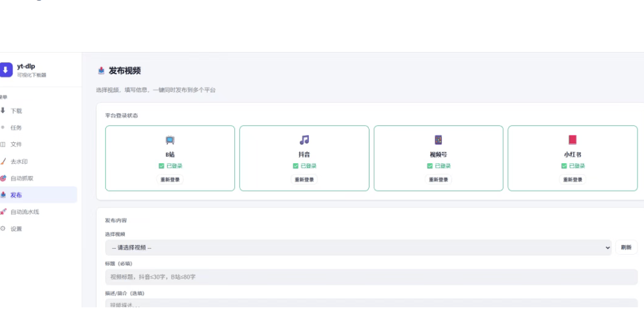Click the 可视化下载器 subtitle

(x=32, y=75)
